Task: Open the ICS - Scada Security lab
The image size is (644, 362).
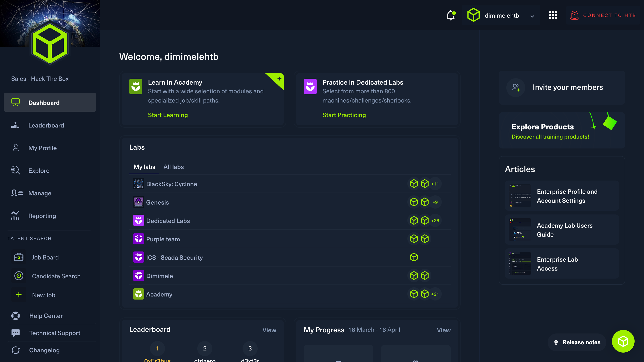Action: coord(290,257)
